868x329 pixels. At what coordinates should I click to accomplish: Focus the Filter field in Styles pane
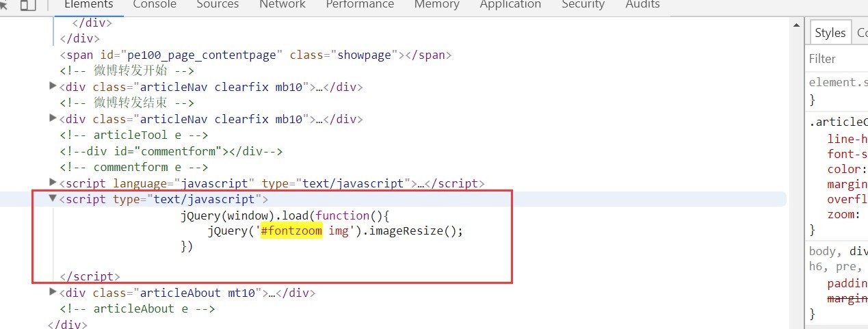[838, 59]
